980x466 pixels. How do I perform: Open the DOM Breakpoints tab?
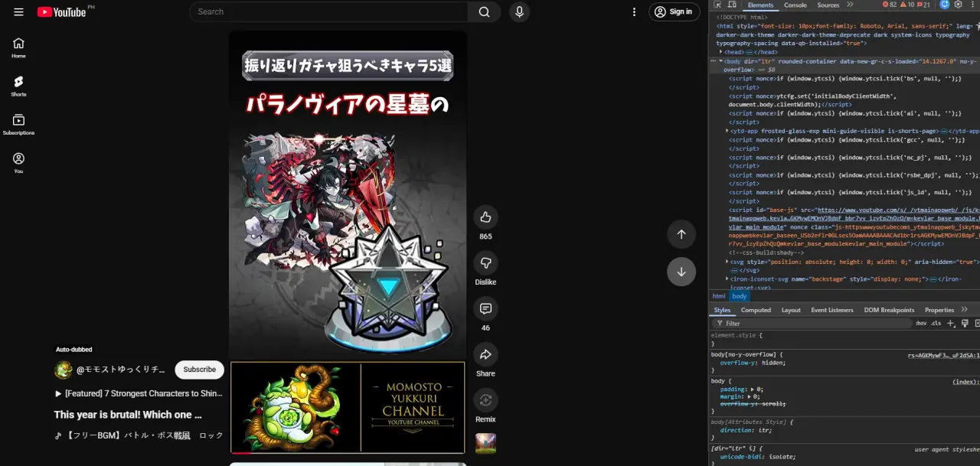pyautogui.click(x=889, y=310)
